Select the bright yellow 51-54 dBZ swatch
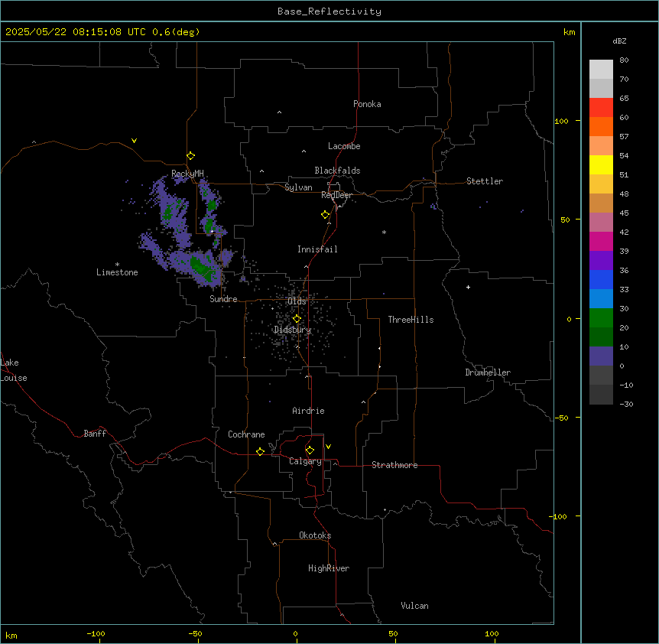The width and height of the screenshot is (659, 644). click(601, 164)
